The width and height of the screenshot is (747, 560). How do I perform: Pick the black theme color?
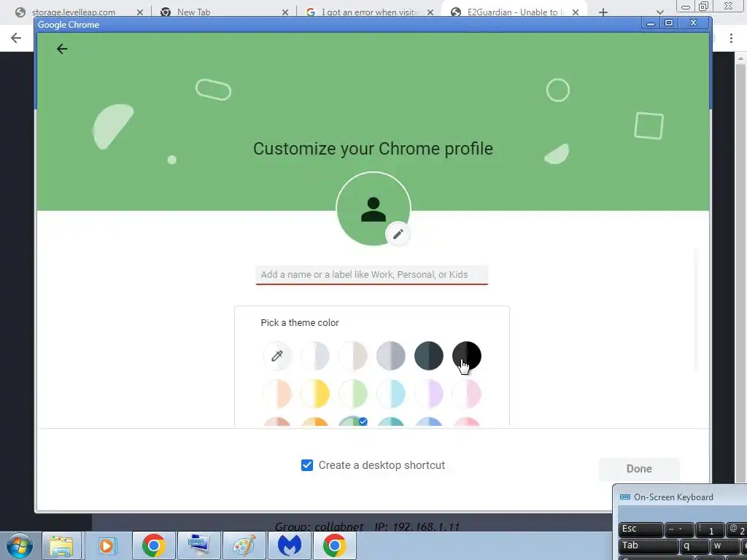[x=467, y=356]
